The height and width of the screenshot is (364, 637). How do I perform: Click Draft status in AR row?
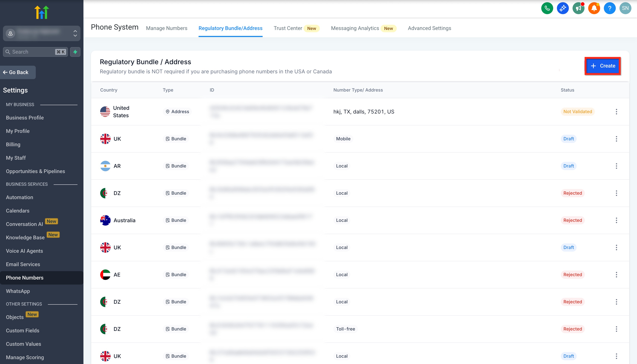click(568, 166)
